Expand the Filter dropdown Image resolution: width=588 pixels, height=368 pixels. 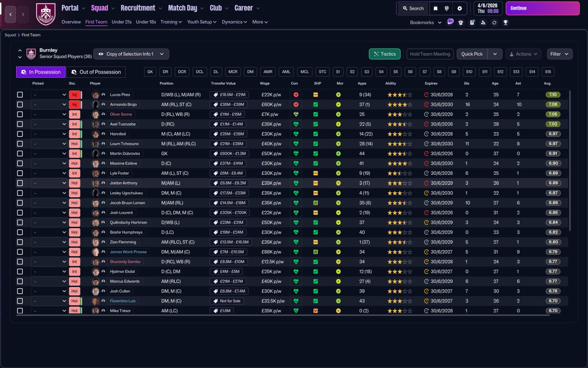click(560, 54)
